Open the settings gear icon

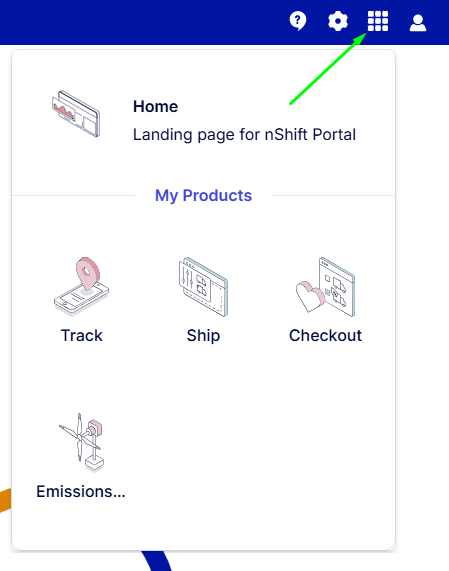pos(338,21)
